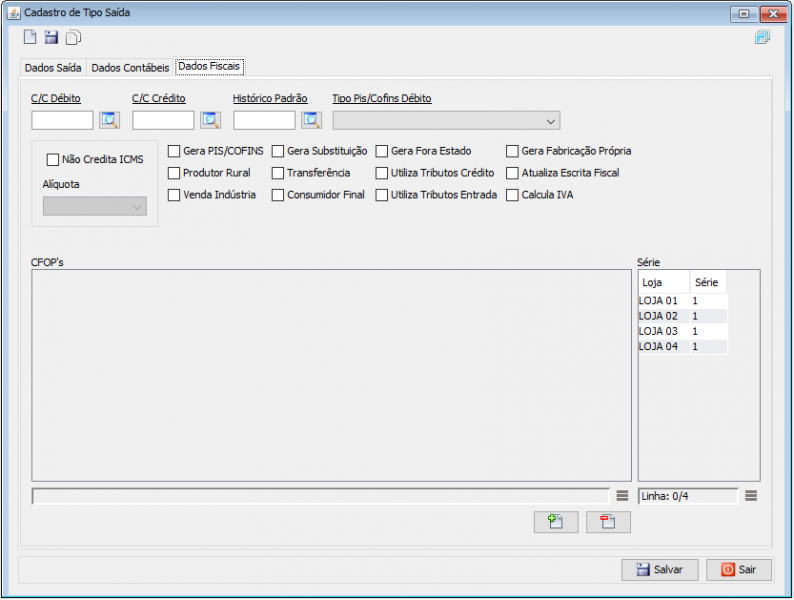This screenshot has height=600, width=794.
Task: Select the LOJA 02 row
Action: [683, 316]
